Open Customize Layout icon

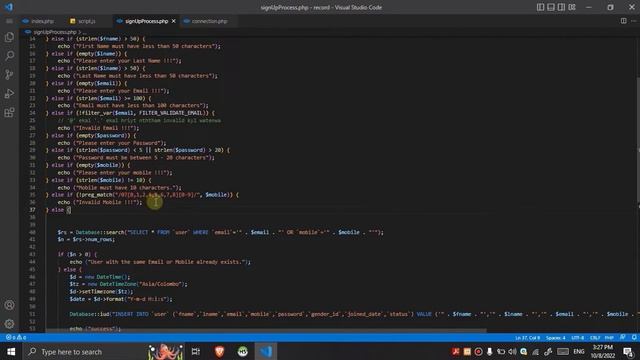[x=572, y=7]
